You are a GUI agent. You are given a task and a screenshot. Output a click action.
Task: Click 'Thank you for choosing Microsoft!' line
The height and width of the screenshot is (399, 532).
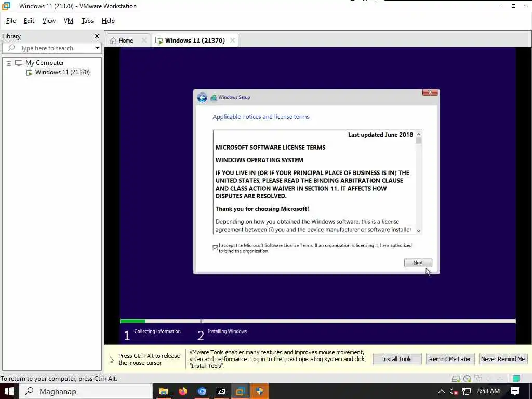[x=262, y=209]
